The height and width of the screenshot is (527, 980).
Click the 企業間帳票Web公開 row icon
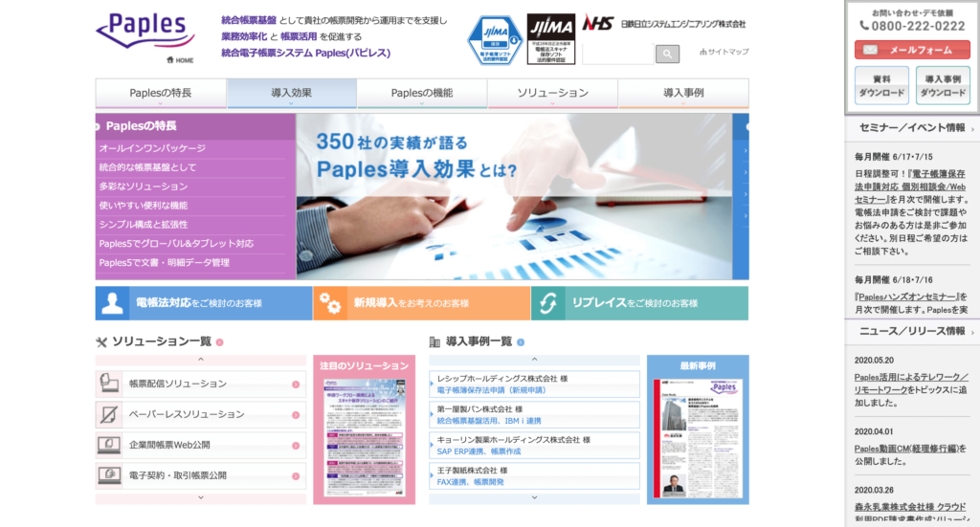point(109,445)
